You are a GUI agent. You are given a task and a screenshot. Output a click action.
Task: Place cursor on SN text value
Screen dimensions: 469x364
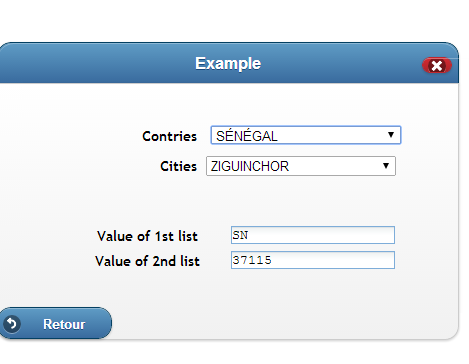240,235
